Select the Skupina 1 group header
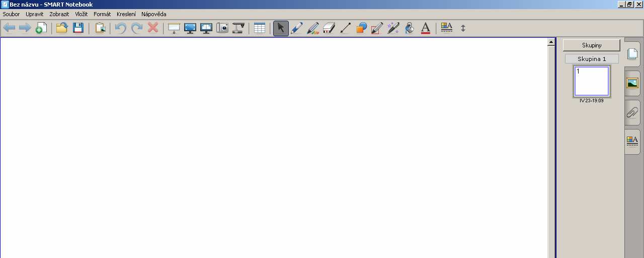Screen dimensions: 644x258 (592, 59)
